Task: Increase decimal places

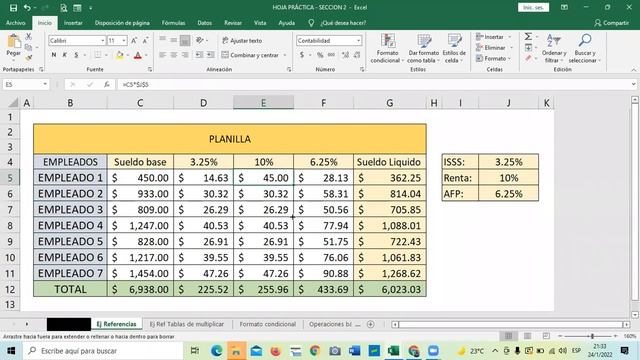Action: (345, 55)
